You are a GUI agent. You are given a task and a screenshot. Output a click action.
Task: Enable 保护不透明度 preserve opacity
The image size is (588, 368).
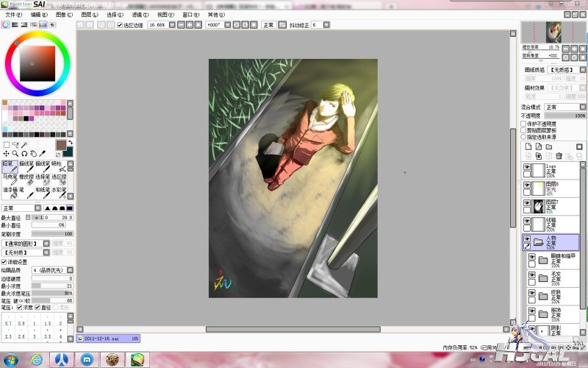523,124
